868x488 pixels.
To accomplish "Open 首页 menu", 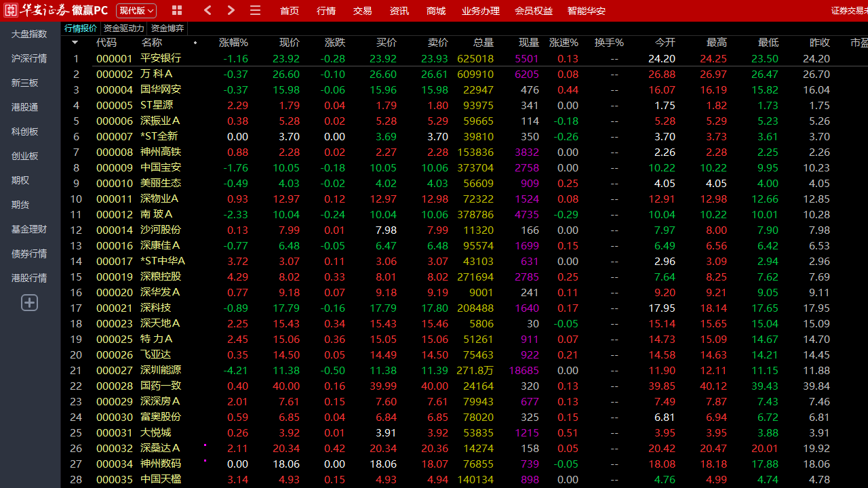I will [290, 11].
